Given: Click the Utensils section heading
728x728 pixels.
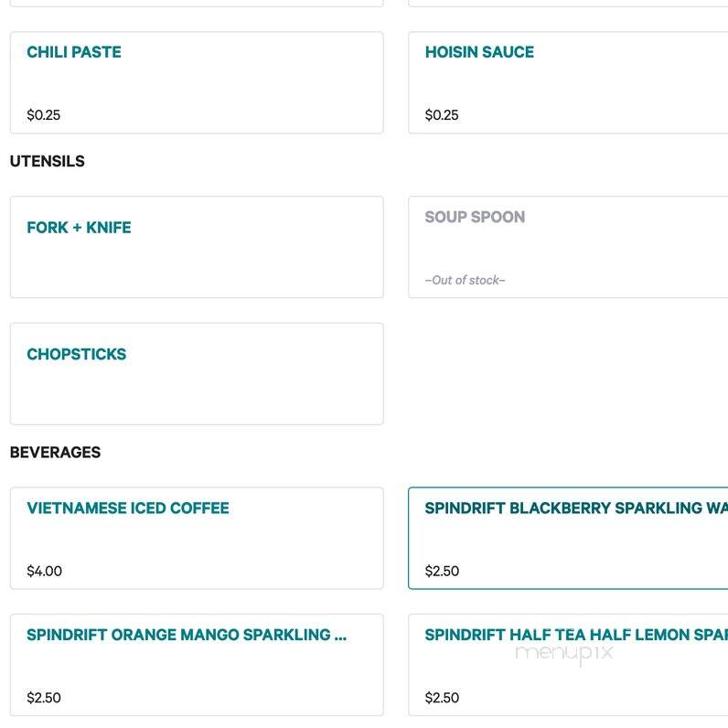Looking at the screenshot, I should pos(48,161).
